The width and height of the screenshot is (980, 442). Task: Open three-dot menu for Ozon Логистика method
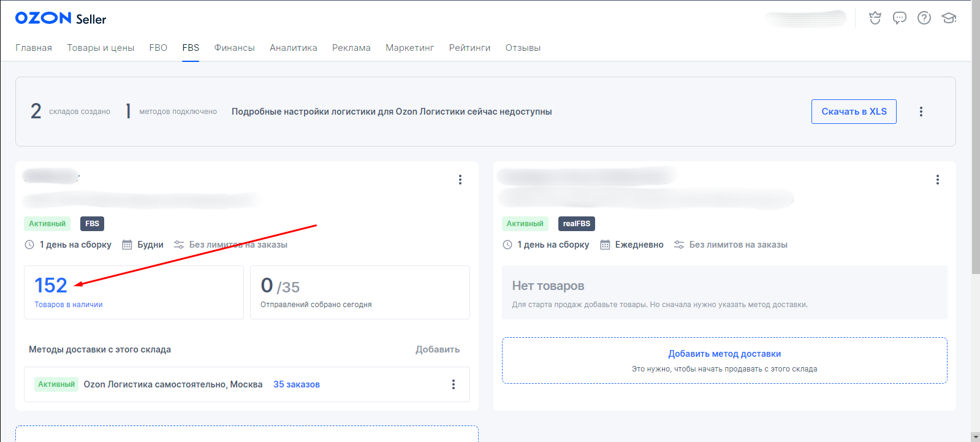click(454, 384)
